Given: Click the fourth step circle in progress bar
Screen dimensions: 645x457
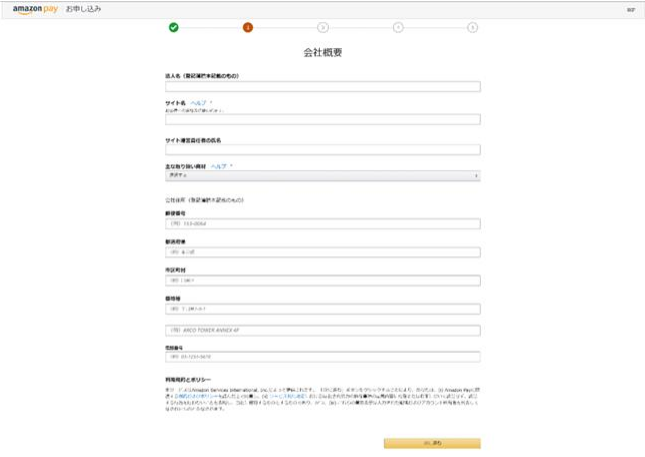Looking at the screenshot, I should [x=398, y=28].
